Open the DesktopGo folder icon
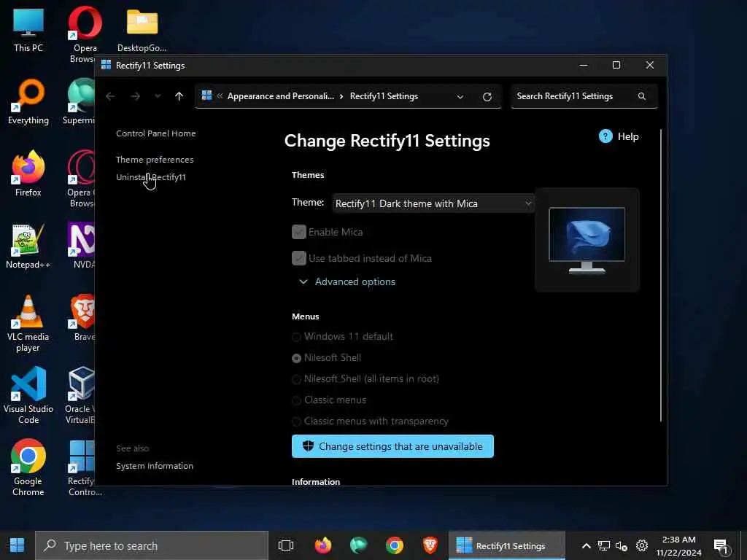This screenshot has width=747, height=560. click(x=142, y=29)
